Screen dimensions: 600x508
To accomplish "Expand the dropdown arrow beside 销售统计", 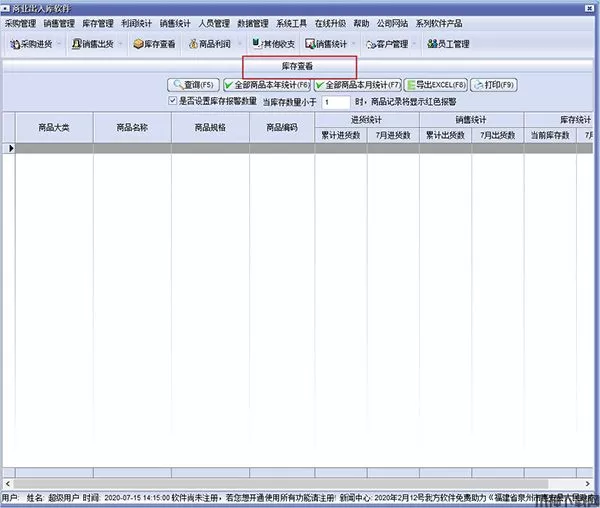I will (354, 44).
